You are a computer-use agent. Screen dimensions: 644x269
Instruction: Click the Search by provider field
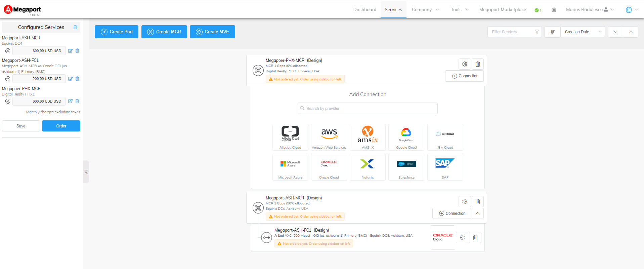[368, 108]
